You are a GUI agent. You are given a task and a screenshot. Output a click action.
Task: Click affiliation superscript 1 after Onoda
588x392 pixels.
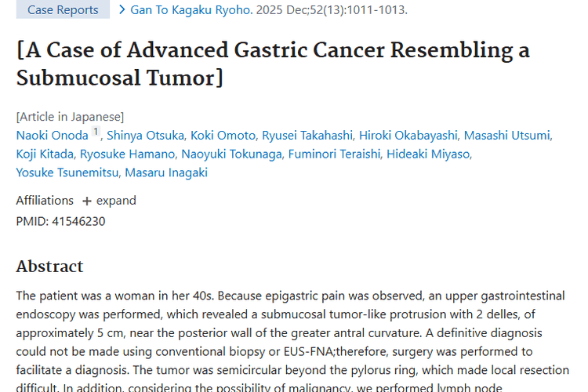click(x=96, y=132)
